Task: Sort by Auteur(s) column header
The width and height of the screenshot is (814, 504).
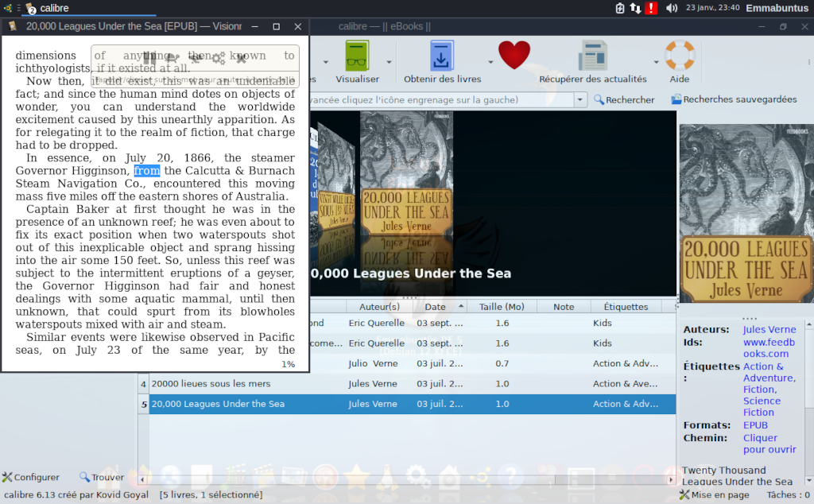Action: [x=379, y=307]
